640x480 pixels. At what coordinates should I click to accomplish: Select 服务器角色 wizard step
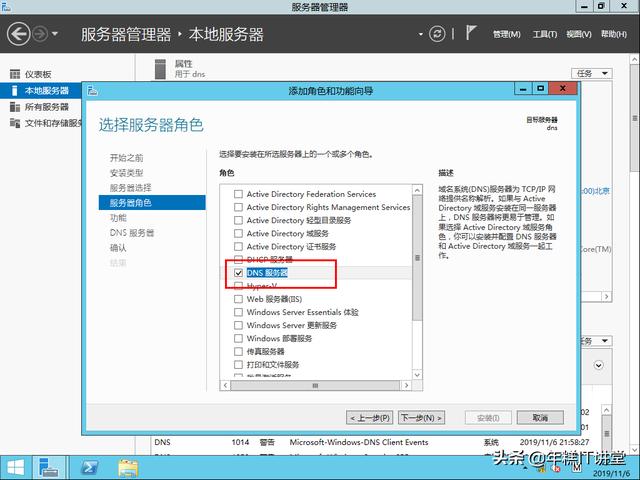(152, 202)
